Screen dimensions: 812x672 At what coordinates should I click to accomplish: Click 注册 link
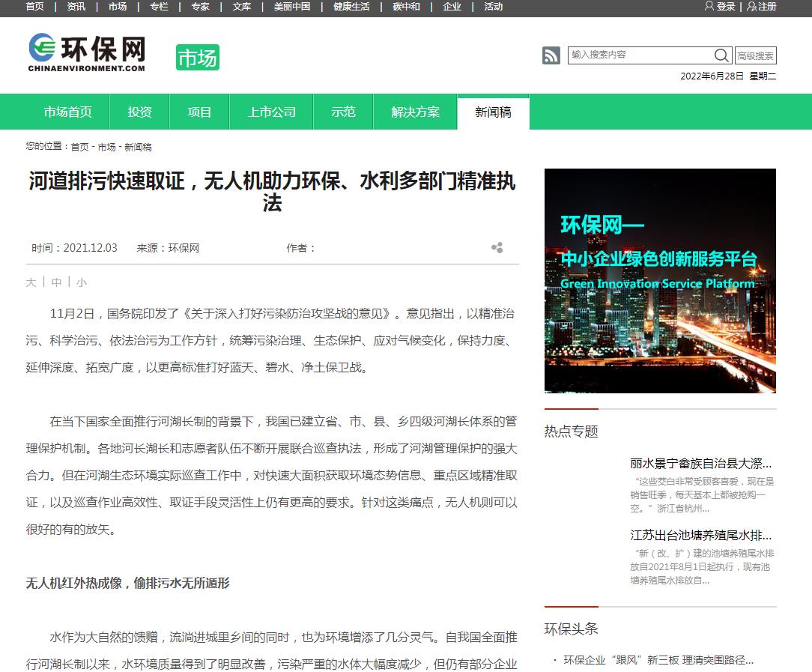(x=768, y=6)
